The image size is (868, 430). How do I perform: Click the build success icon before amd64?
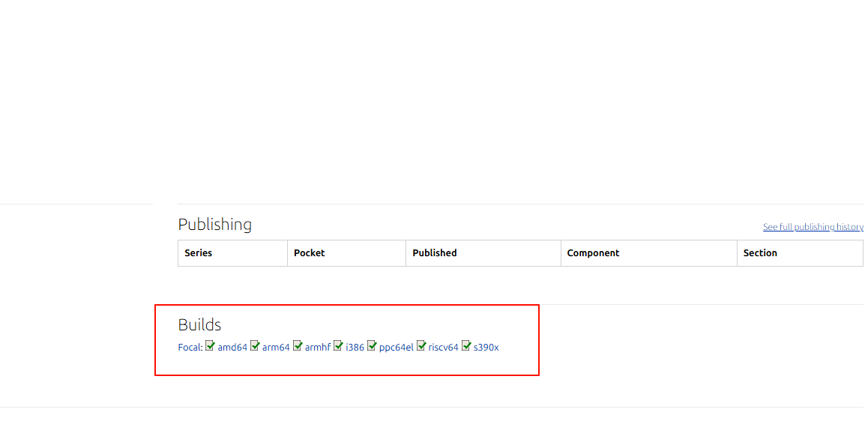(x=211, y=346)
